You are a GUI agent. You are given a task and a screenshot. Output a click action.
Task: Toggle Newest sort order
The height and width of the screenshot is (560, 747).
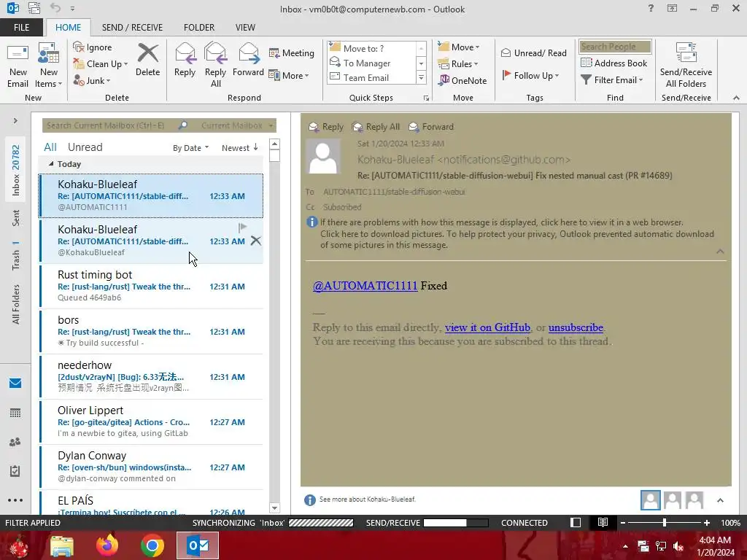[239, 147]
